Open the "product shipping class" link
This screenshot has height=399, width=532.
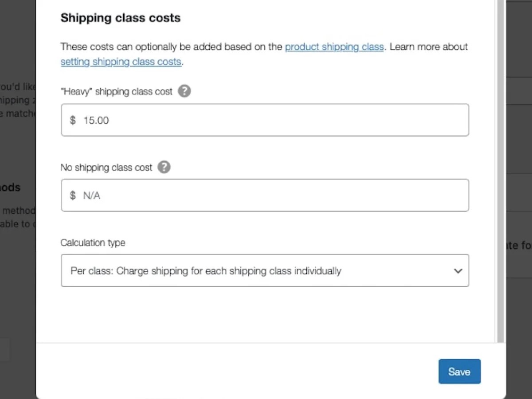point(334,47)
